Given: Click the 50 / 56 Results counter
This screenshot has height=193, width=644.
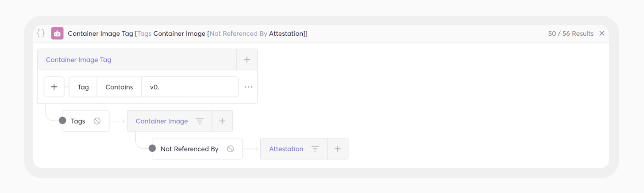Looking at the screenshot, I should tap(571, 34).
